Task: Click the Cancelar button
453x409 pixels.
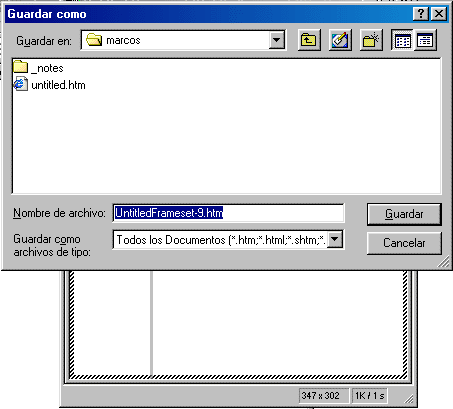Action: pyautogui.click(x=404, y=243)
